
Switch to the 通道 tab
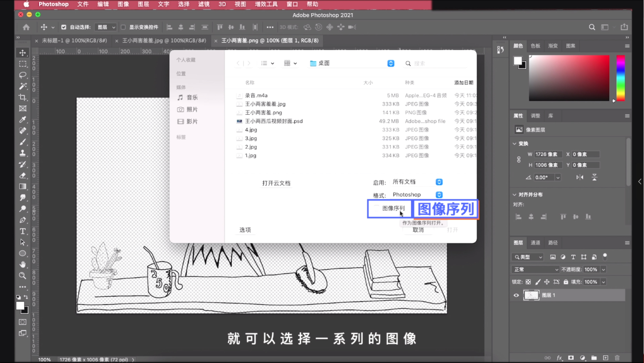(536, 243)
